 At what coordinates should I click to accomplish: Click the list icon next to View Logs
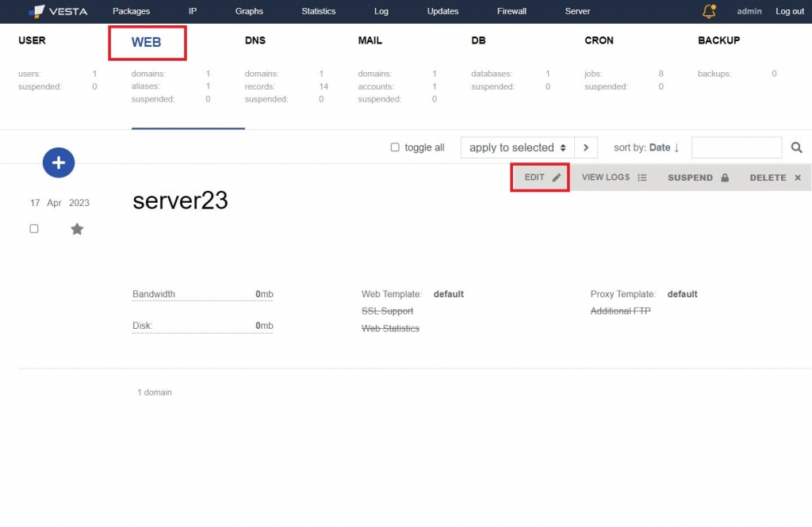click(642, 178)
